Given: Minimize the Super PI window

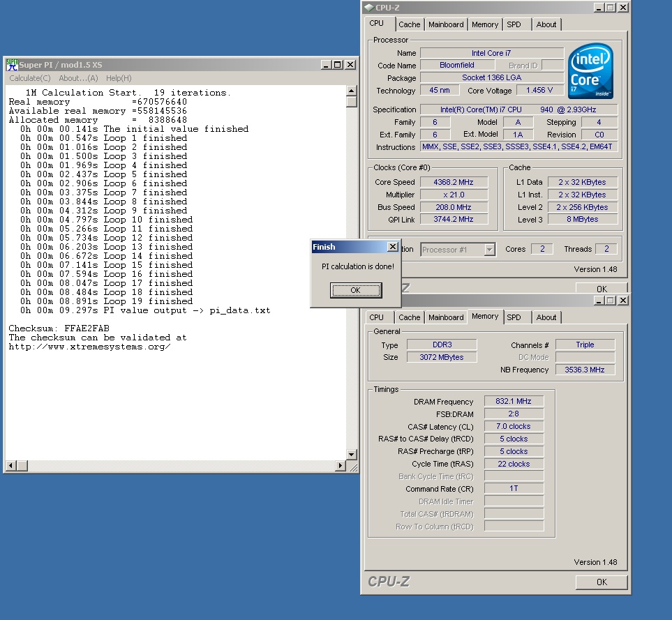Looking at the screenshot, I should click(326, 65).
